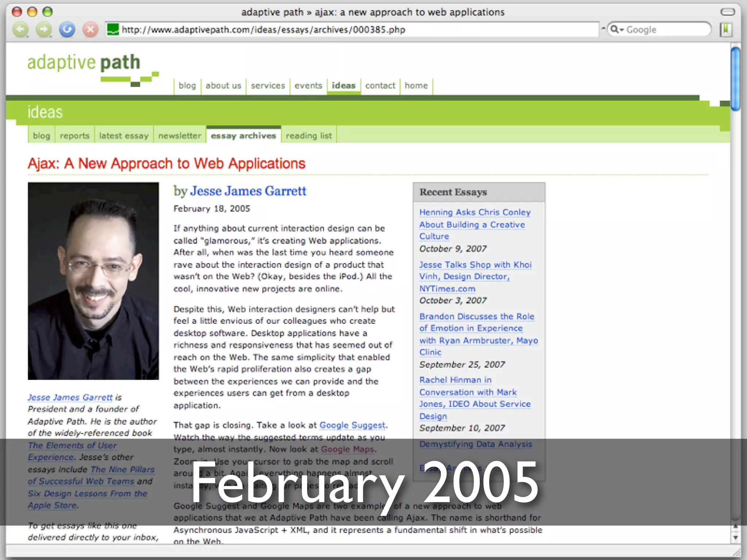Click the adaptive path logo
This screenshot has width=747, height=560.
coord(93,70)
